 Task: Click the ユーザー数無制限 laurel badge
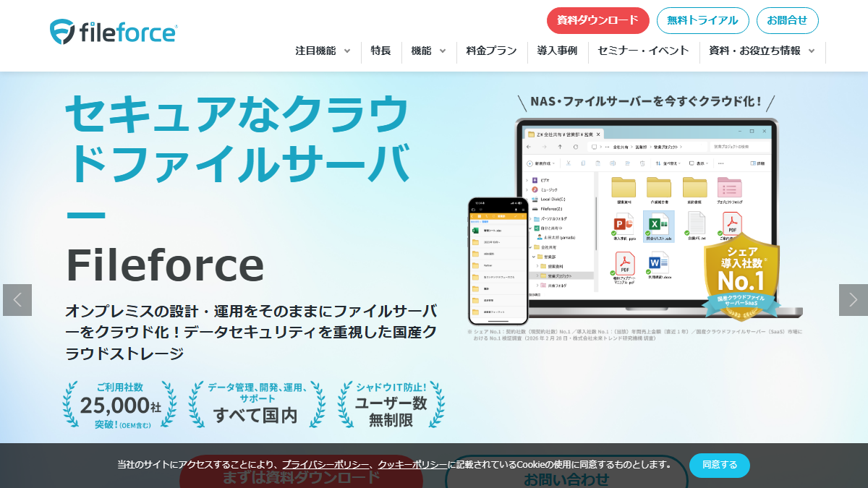coord(391,406)
